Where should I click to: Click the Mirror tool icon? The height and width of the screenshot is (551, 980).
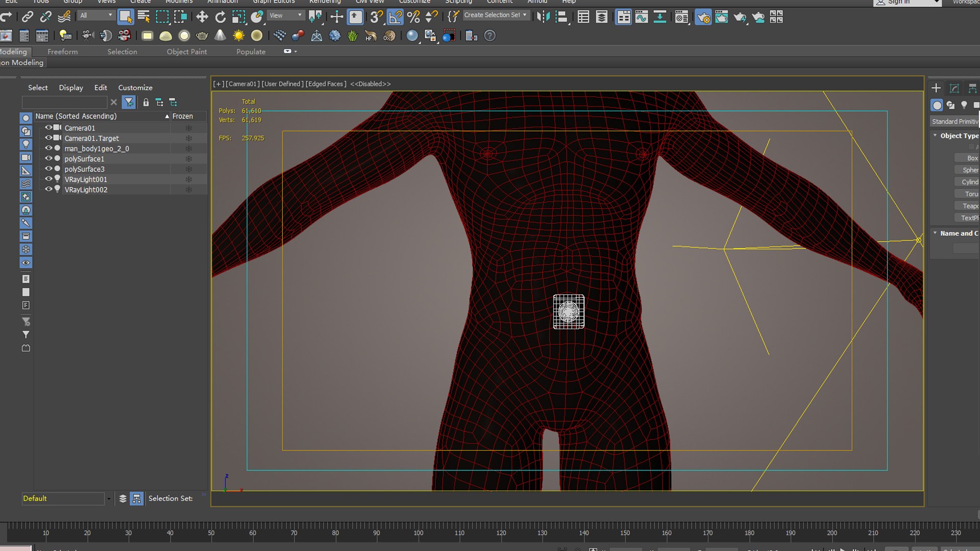point(543,17)
